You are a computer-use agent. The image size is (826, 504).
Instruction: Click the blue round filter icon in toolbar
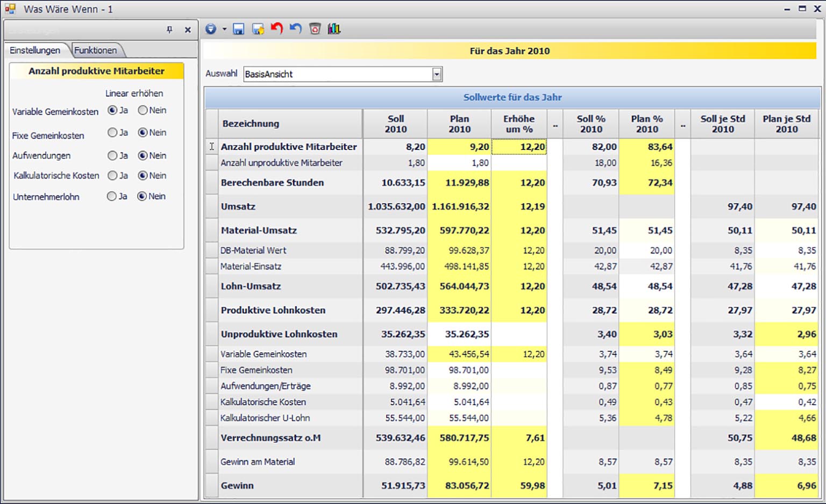point(211,29)
